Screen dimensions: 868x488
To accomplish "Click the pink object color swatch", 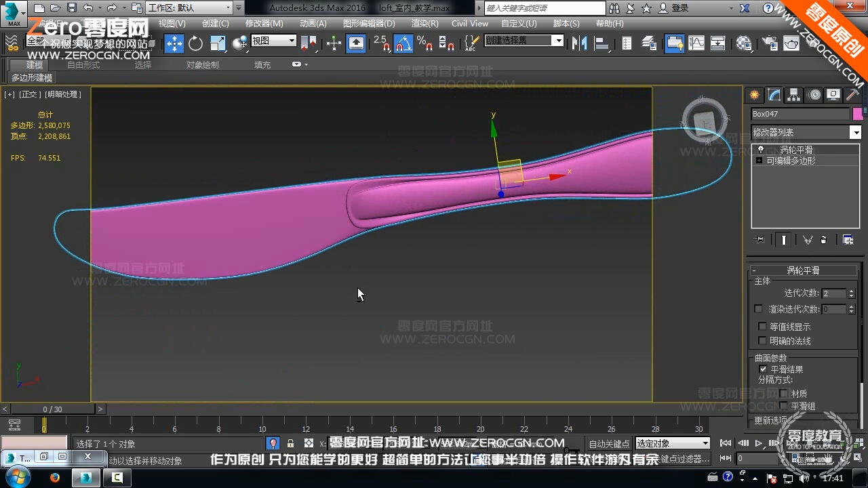I will click(858, 114).
